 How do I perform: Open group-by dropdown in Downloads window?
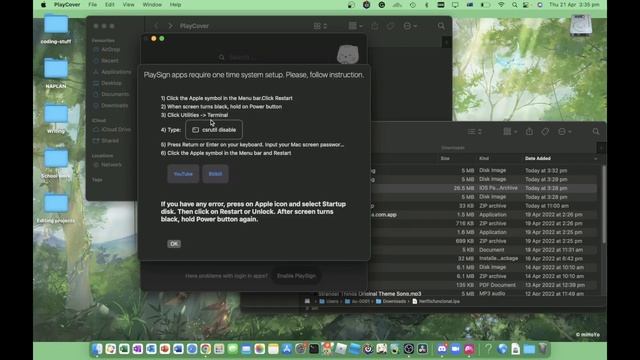click(x=510, y=131)
